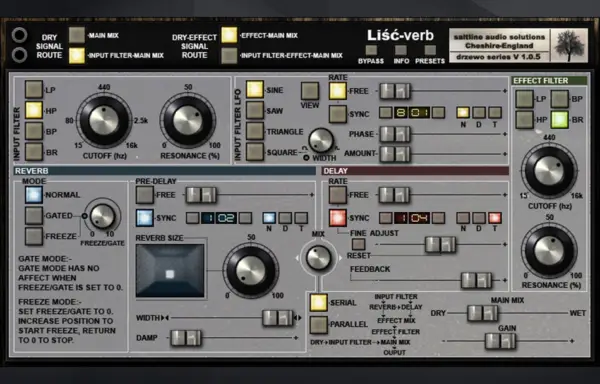Viewport: 600px width, 384px height.
Task: Click the square WIDTH knob
Action: click(321, 140)
